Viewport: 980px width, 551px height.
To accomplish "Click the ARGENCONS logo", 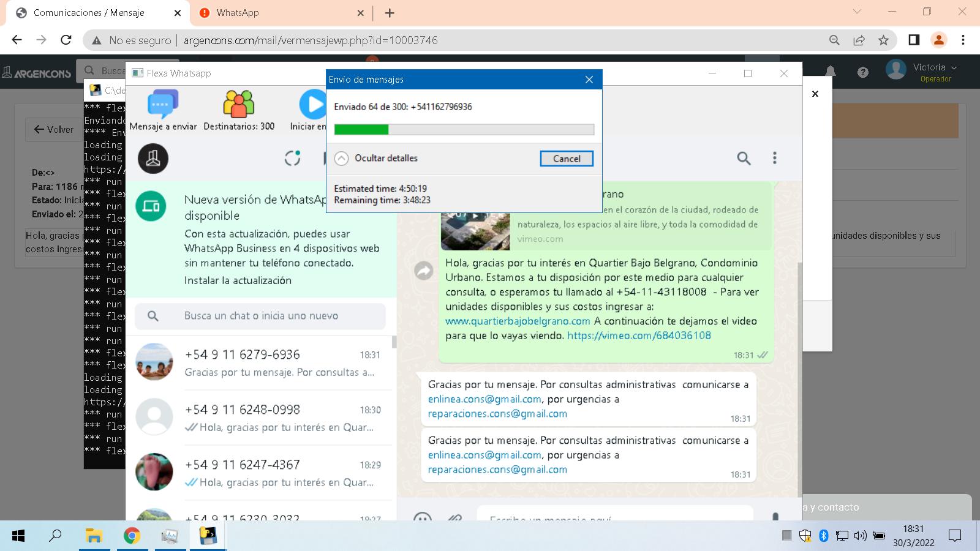I will pos(37,73).
